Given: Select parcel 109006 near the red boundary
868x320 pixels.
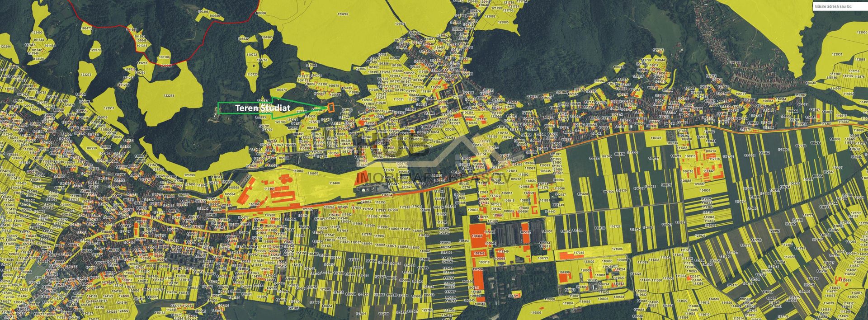Looking at the screenshot, I should point(261,14).
